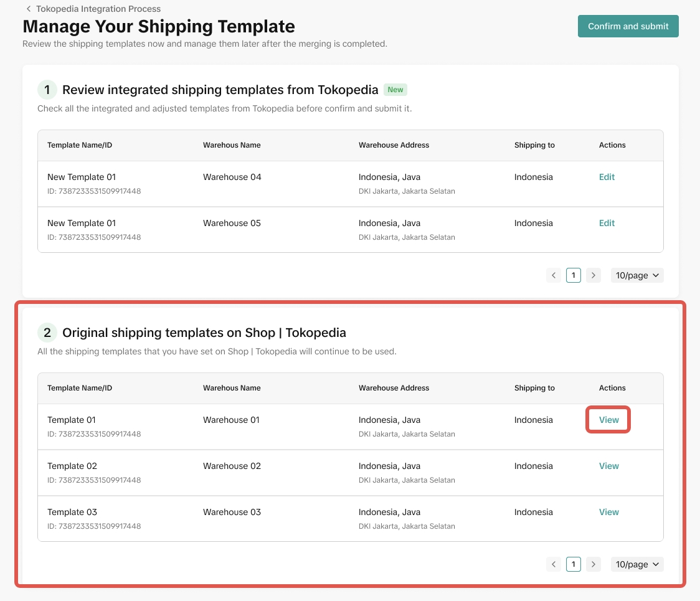Go to next page in original templates
Viewport: 700px width, 601px height.
[x=594, y=564]
